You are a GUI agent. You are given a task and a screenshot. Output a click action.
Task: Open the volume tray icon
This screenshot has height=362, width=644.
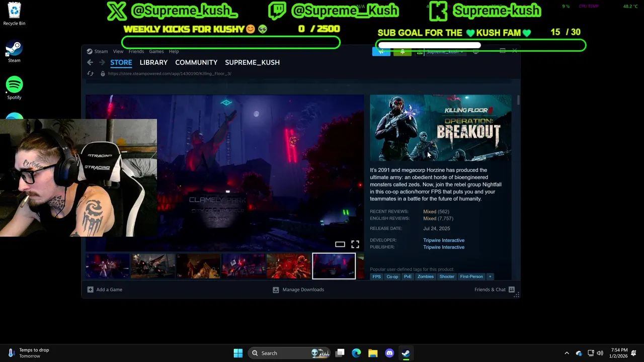point(600,353)
